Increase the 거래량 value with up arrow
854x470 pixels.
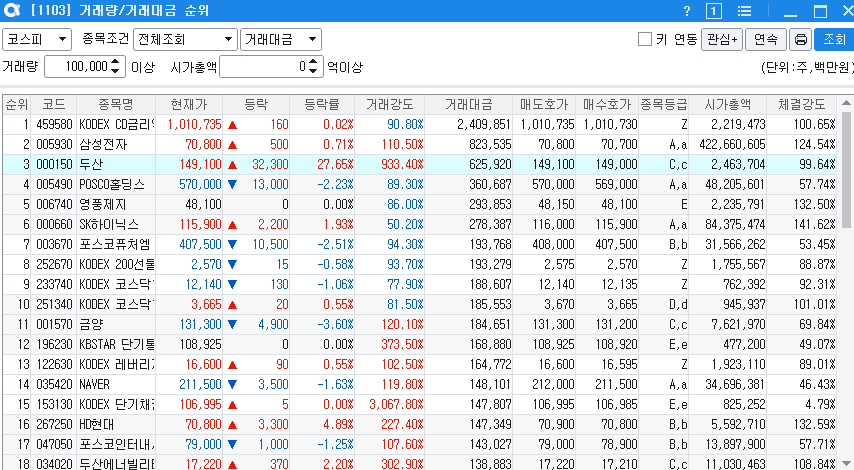(115, 62)
